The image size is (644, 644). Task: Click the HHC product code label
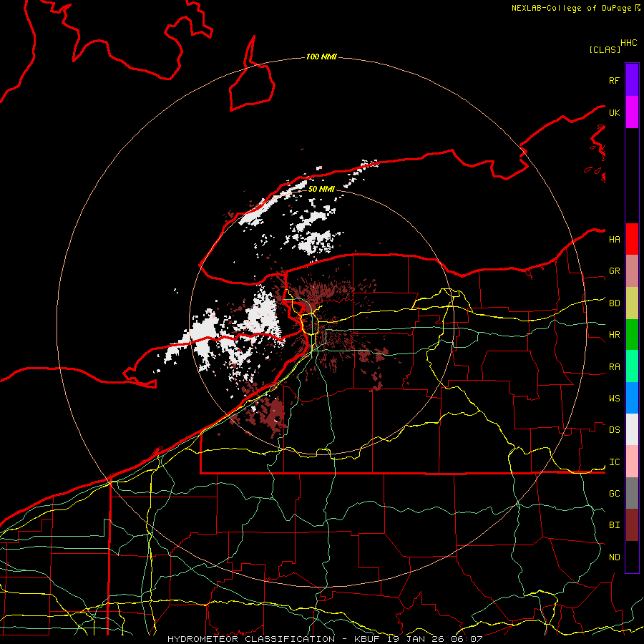click(x=629, y=43)
